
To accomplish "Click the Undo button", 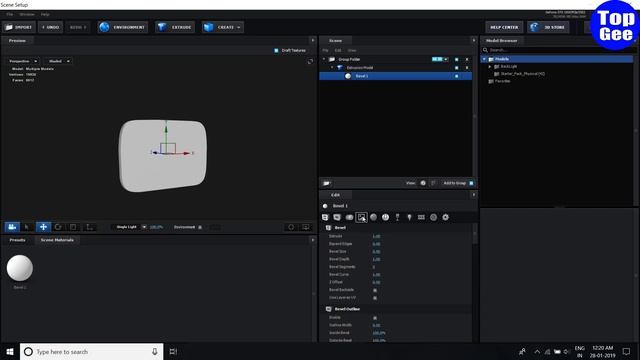I will pos(51,27).
